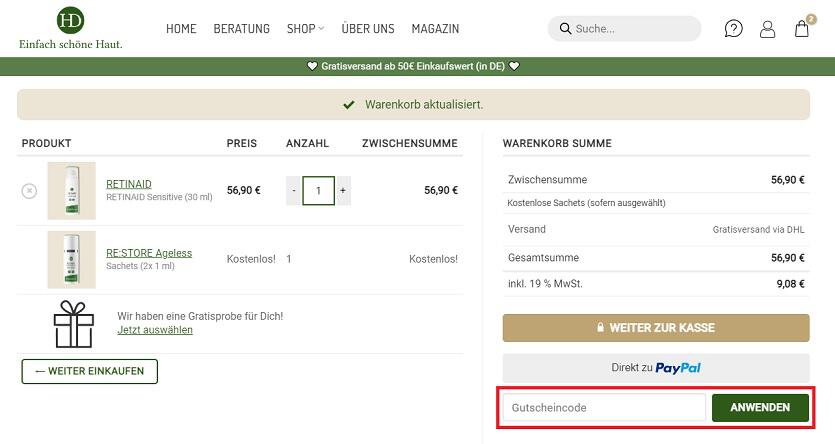Click Gratisversand via DHL text

758,229
